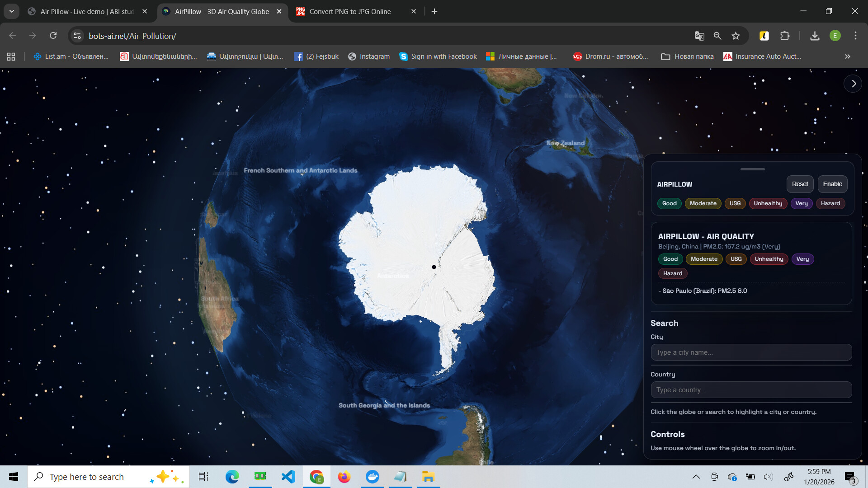Collapse the side panel with chevron arrow
The image size is (868, 488).
click(x=853, y=84)
